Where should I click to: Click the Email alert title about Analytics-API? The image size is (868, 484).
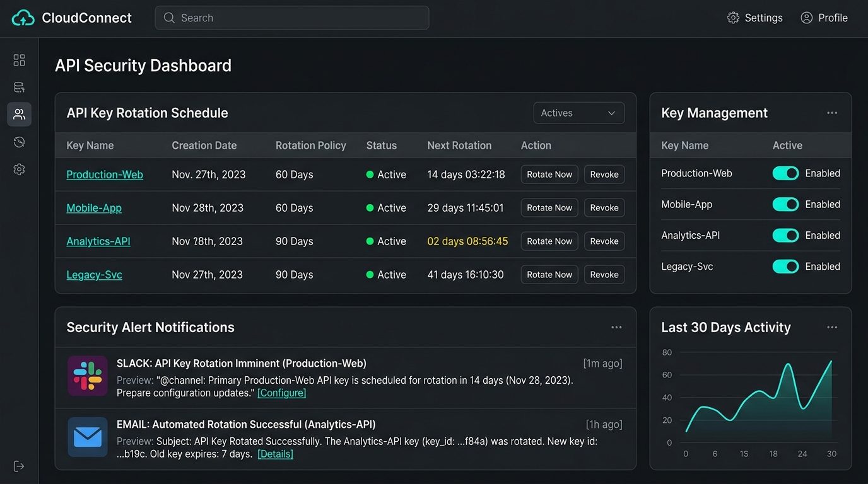click(246, 425)
